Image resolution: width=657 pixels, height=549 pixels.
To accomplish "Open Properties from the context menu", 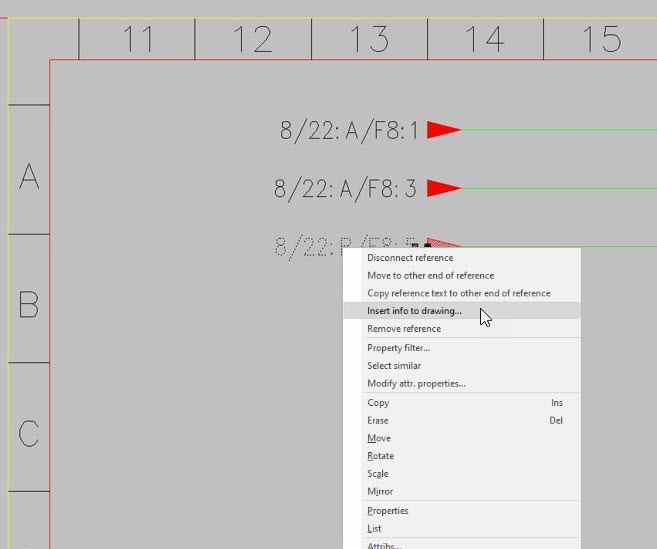I will pos(388,511).
